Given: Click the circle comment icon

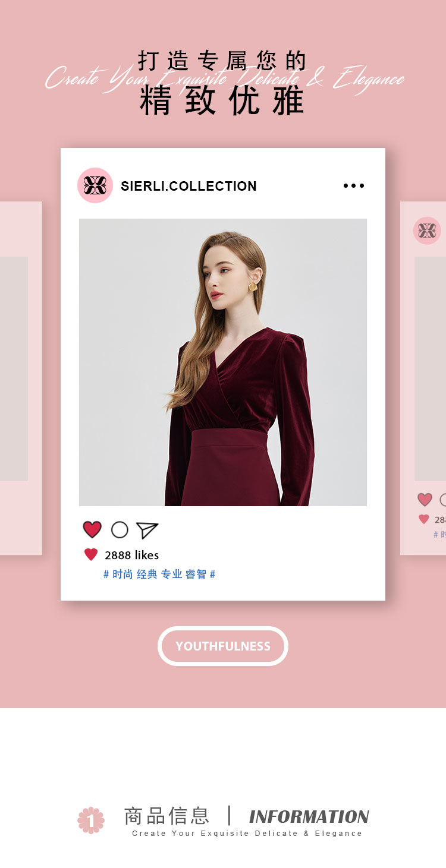Looking at the screenshot, I should click(x=120, y=530).
